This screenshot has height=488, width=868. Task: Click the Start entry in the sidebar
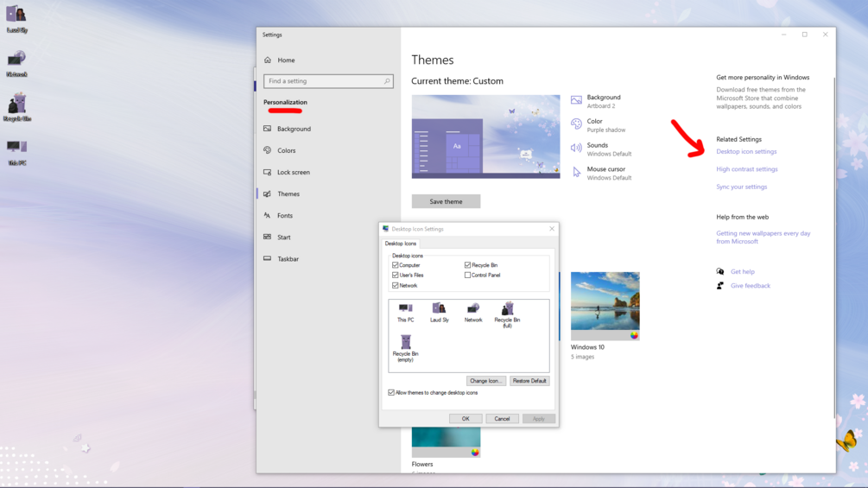point(327,237)
